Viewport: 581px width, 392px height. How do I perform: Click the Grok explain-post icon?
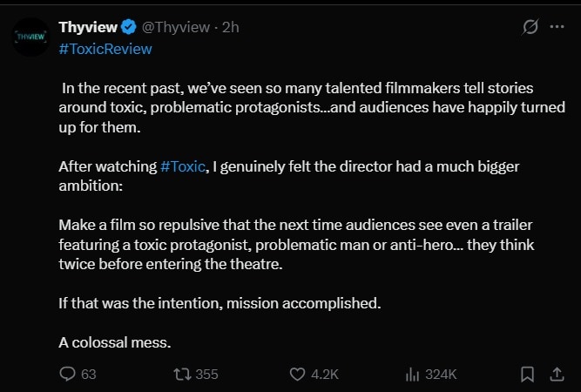tap(530, 27)
